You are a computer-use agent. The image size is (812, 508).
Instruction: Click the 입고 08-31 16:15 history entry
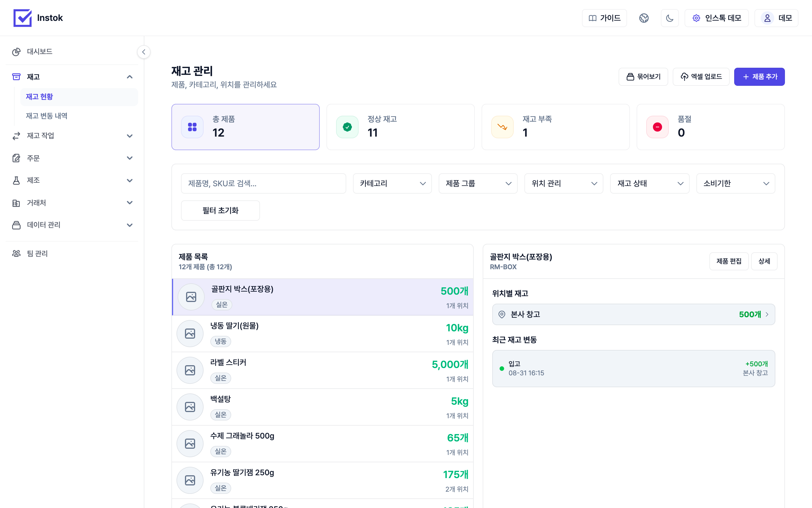pyautogui.click(x=634, y=369)
